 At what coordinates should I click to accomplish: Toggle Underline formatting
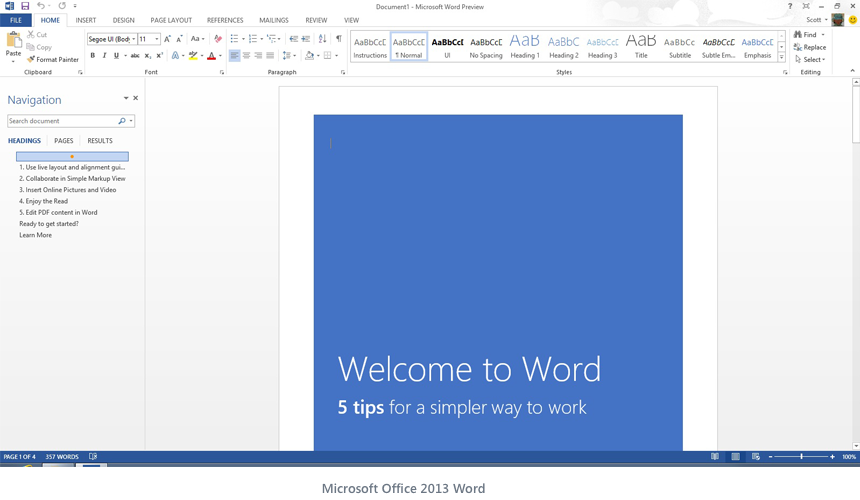pos(116,55)
